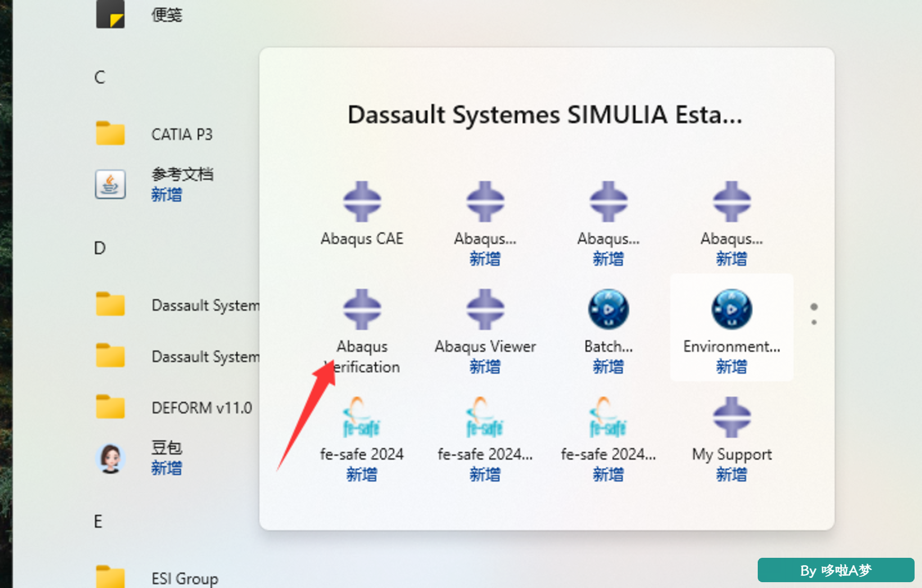Image resolution: width=922 pixels, height=588 pixels.
Task: Open 参考文档 Java shortcut
Action: [154, 184]
